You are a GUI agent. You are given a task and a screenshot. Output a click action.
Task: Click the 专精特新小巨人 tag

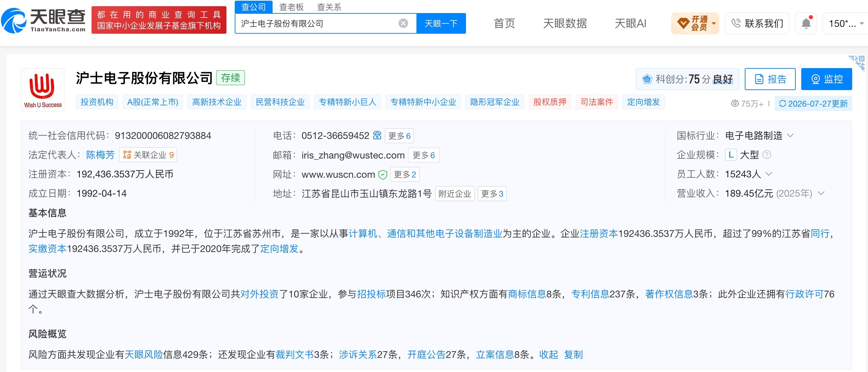coord(348,102)
